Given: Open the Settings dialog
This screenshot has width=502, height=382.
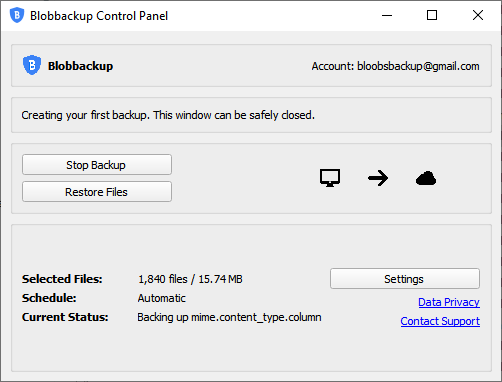Looking at the screenshot, I should point(405,279).
